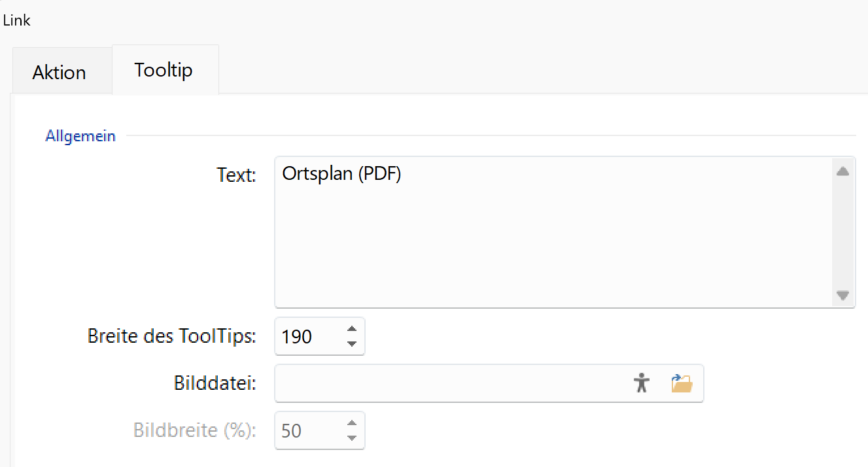This screenshot has height=467, width=868.
Task: Click the Allgemein section heading
Action: pyautogui.click(x=80, y=136)
